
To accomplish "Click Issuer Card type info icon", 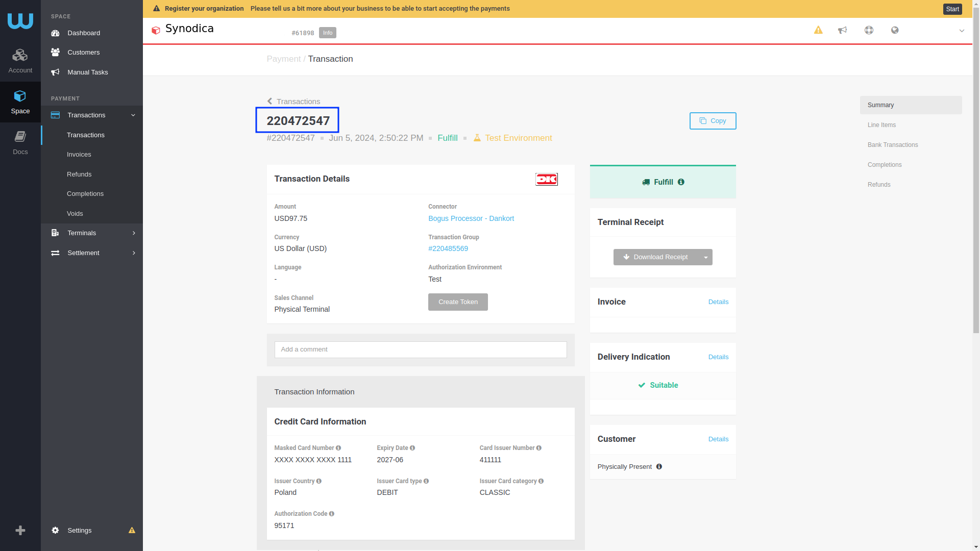I will point(426,481).
